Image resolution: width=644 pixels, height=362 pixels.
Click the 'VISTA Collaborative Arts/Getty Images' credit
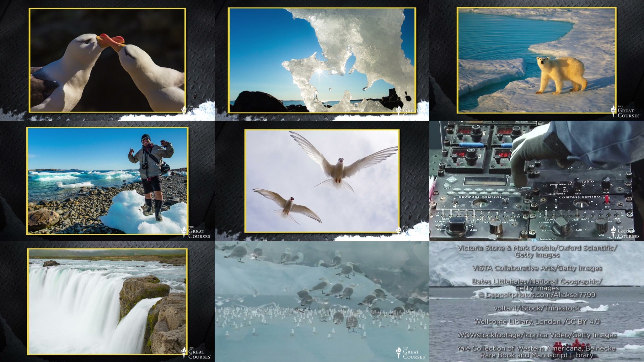537,268
